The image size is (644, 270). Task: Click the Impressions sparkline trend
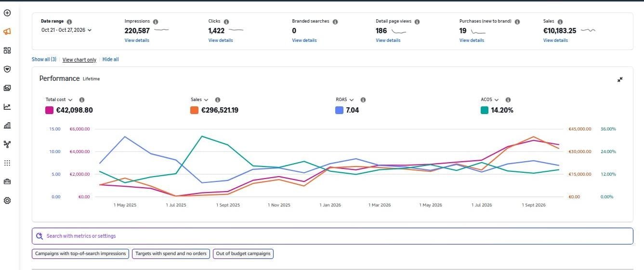[x=161, y=30]
